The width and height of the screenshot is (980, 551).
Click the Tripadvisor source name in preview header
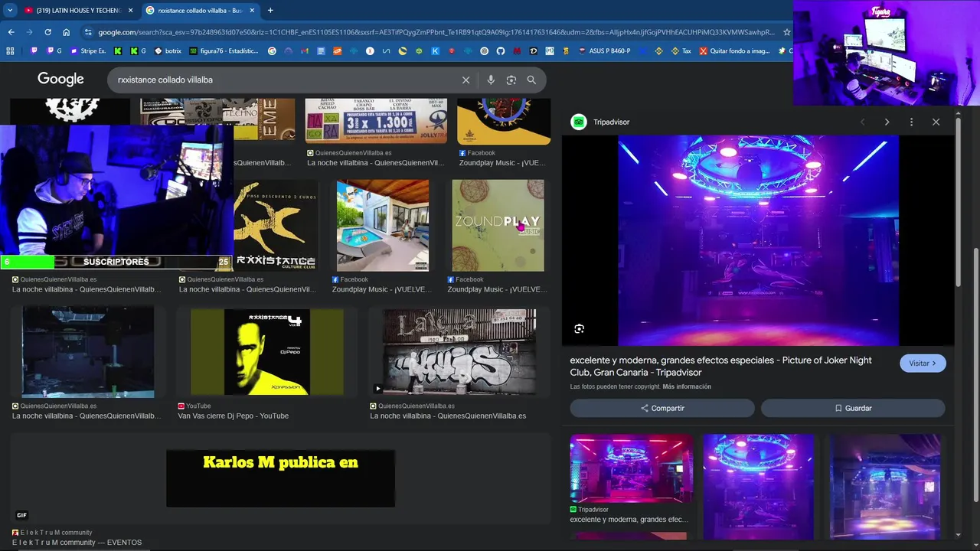pyautogui.click(x=611, y=122)
